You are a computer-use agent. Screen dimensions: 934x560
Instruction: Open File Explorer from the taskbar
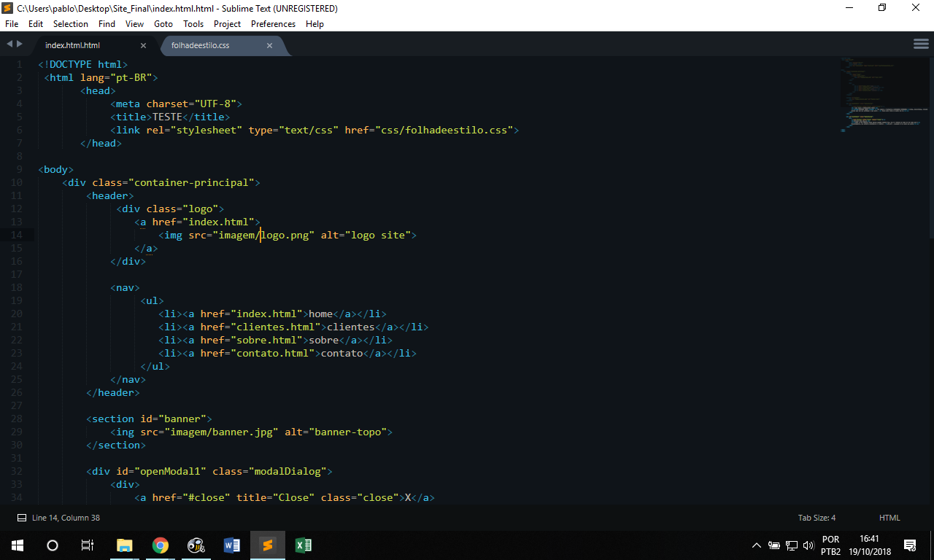[x=125, y=545]
